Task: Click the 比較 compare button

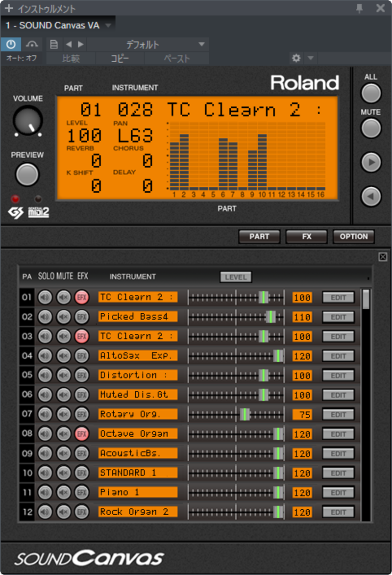Action: (71, 58)
